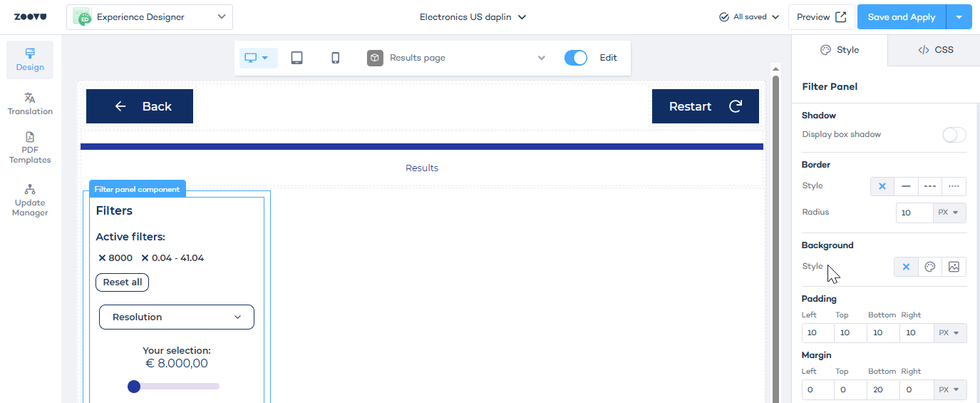Select image background style icon
Screen dimensions: 980x403
[x=954, y=267]
